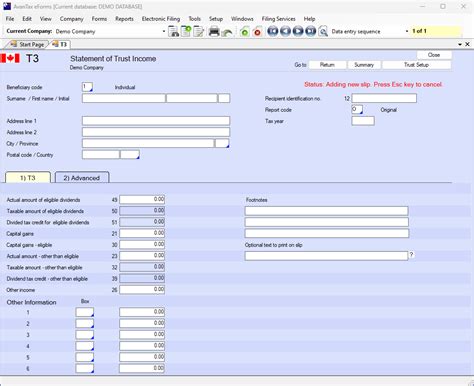Click the box 49 eligible dividends amount
The height and width of the screenshot is (386, 474).
click(142, 199)
